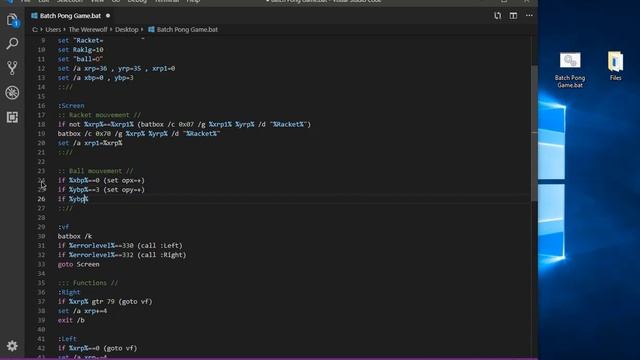Click the ':: Racket mouvement //' comment
Viewport: 640px width, 360px height.
pos(99,115)
